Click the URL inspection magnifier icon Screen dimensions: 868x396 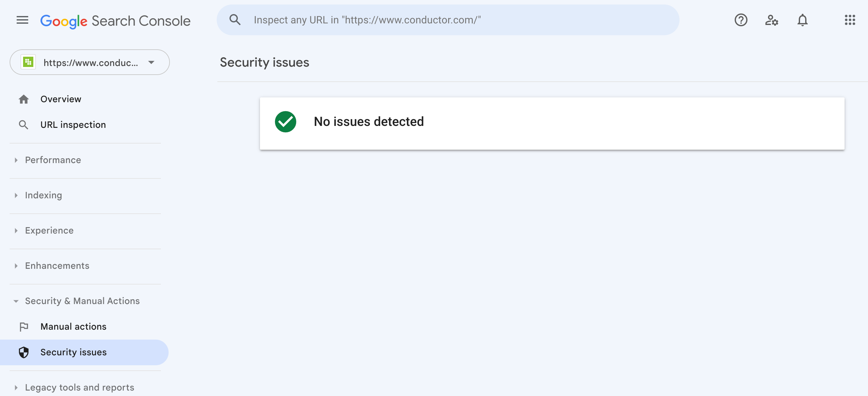24,125
